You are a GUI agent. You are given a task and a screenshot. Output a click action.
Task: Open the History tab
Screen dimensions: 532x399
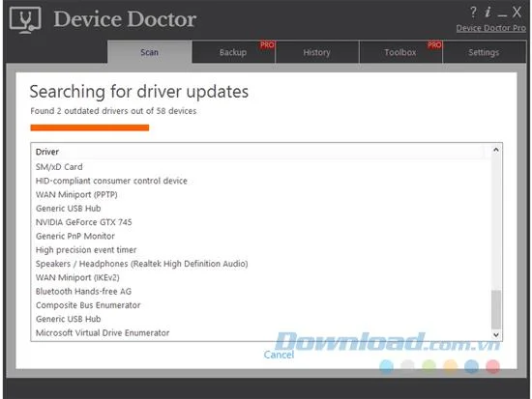317,52
